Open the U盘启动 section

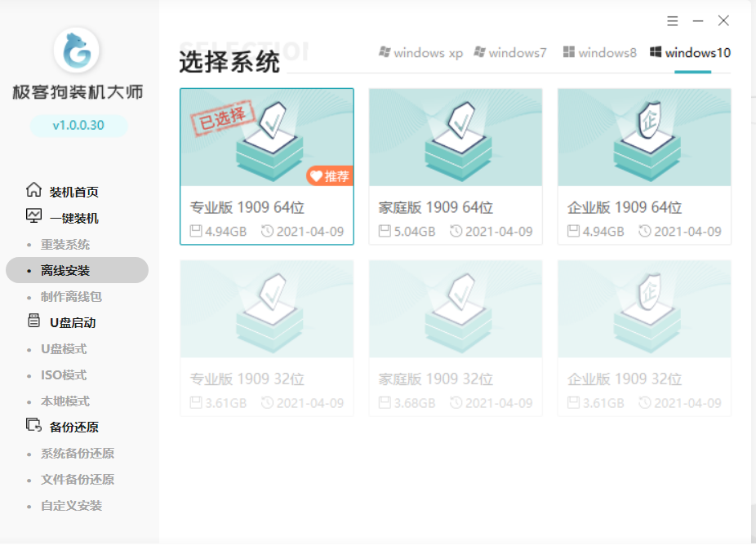[x=73, y=322]
